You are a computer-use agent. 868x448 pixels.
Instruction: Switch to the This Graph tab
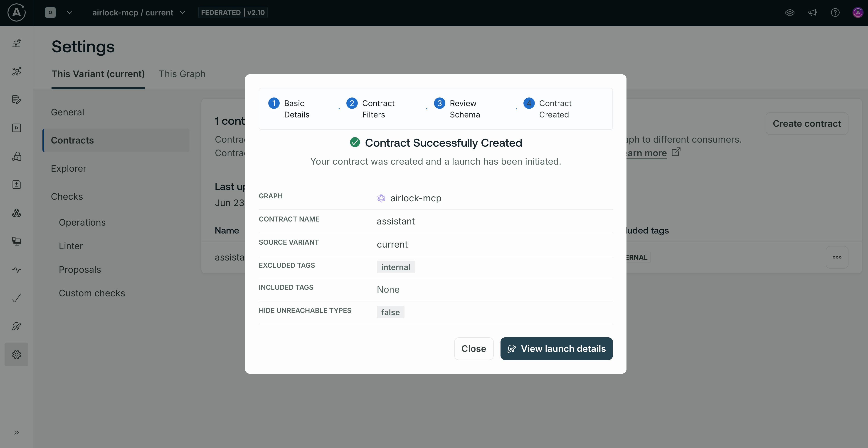click(182, 74)
